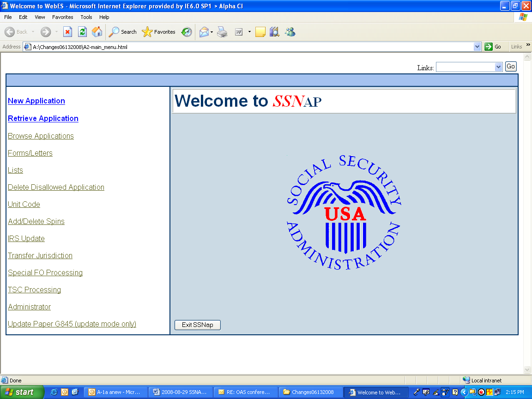Expand the address bar dropdown arrow
The width and height of the screenshot is (532, 399).
(478, 47)
